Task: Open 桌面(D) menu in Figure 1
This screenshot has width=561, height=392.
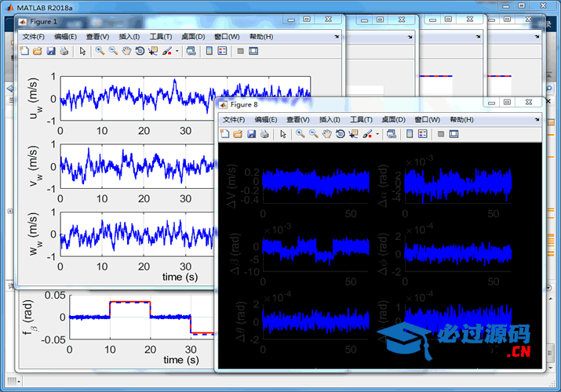Action: click(193, 37)
